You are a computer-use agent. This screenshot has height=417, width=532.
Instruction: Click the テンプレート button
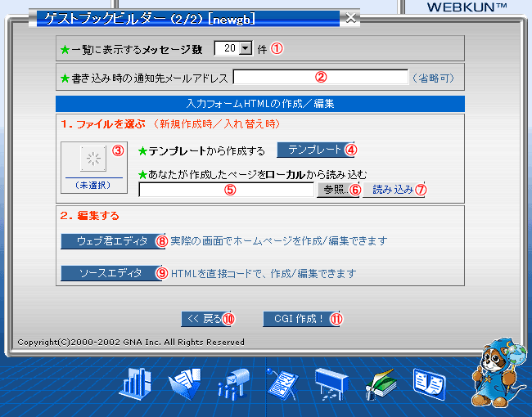click(310, 150)
